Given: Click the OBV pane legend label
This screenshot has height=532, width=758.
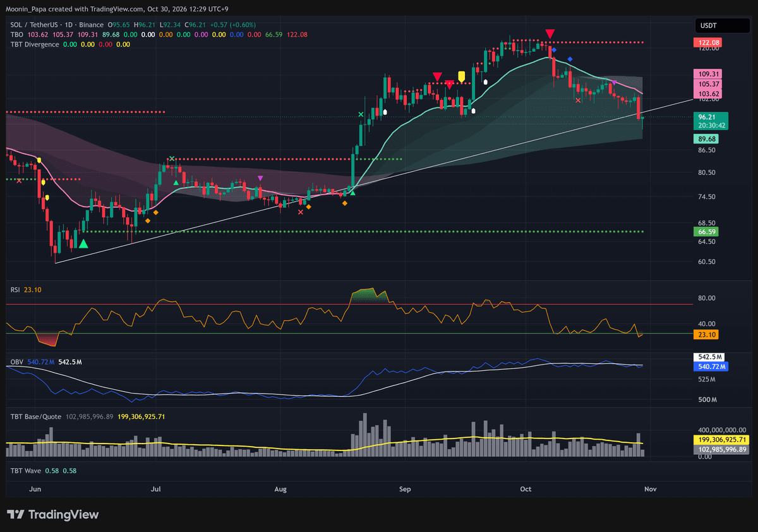Looking at the screenshot, I should point(17,362).
